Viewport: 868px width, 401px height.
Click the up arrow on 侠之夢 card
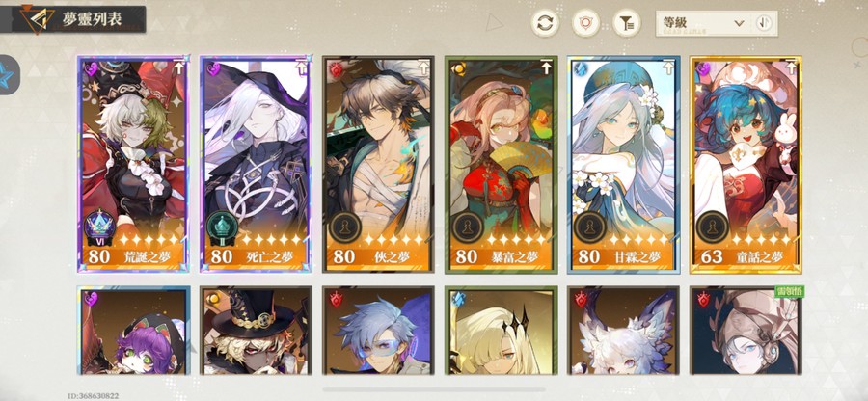(x=423, y=68)
